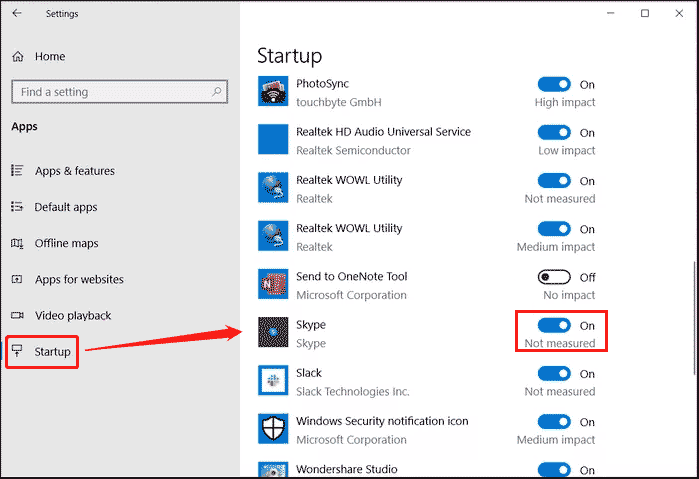Click the No impact label

click(569, 295)
